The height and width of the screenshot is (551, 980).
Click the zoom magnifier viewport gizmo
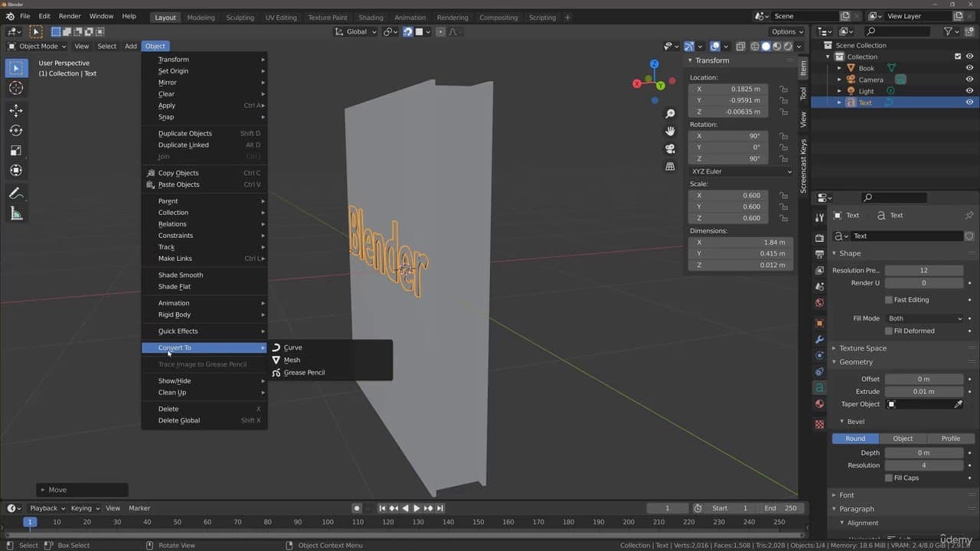670,114
